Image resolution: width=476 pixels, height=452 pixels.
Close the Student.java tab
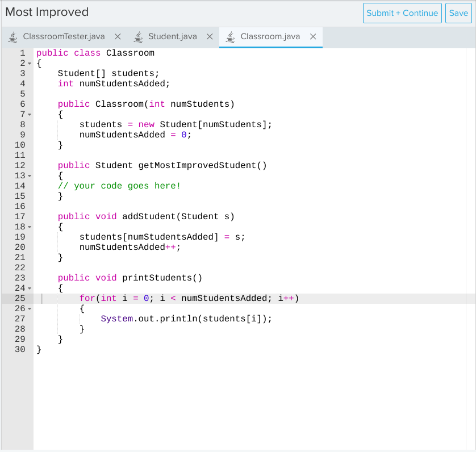pos(210,36)
